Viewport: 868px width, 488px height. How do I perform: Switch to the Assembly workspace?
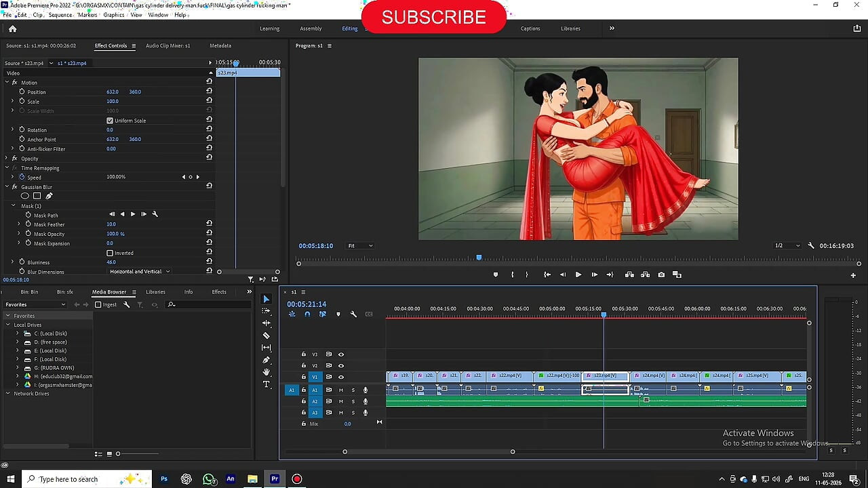coord(311,28)
